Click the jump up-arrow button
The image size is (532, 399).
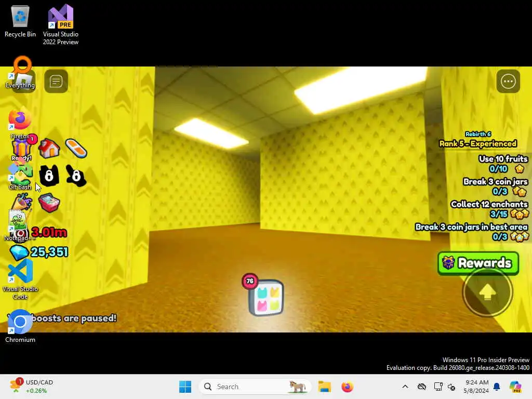click(487, 292)
